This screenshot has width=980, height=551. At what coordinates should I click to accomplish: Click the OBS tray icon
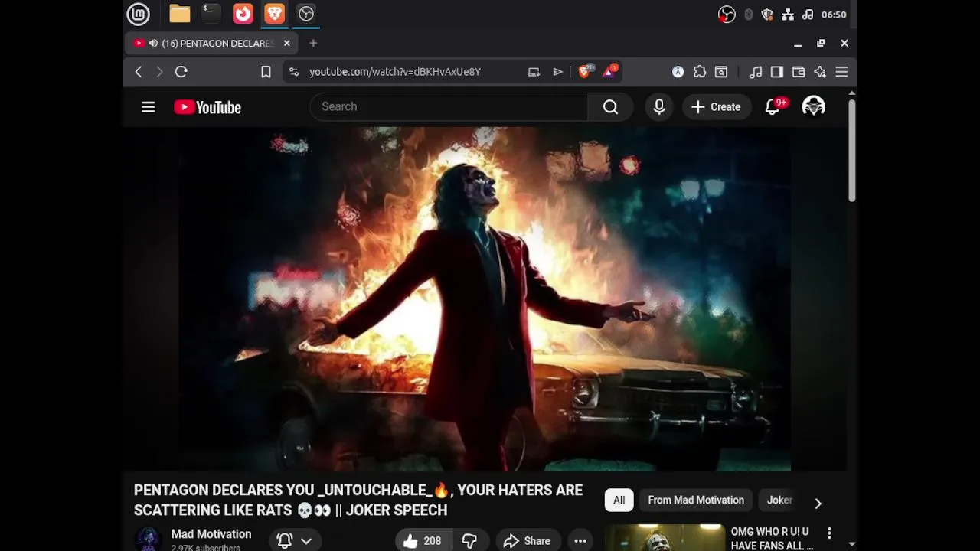(727, 15)
